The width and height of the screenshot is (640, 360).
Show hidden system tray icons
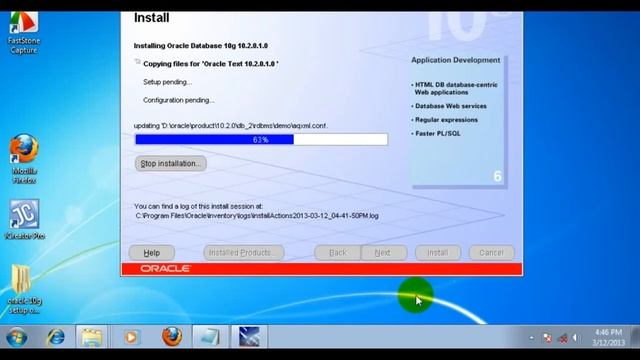pyautogui.click(x=531, y=338)
